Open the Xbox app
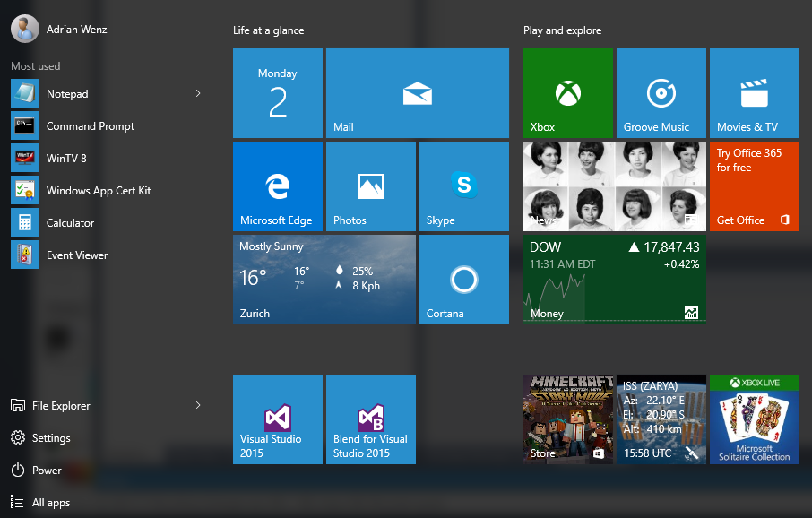Image resolution: width=812 pixels, height=518 pixels. [567, 93]
